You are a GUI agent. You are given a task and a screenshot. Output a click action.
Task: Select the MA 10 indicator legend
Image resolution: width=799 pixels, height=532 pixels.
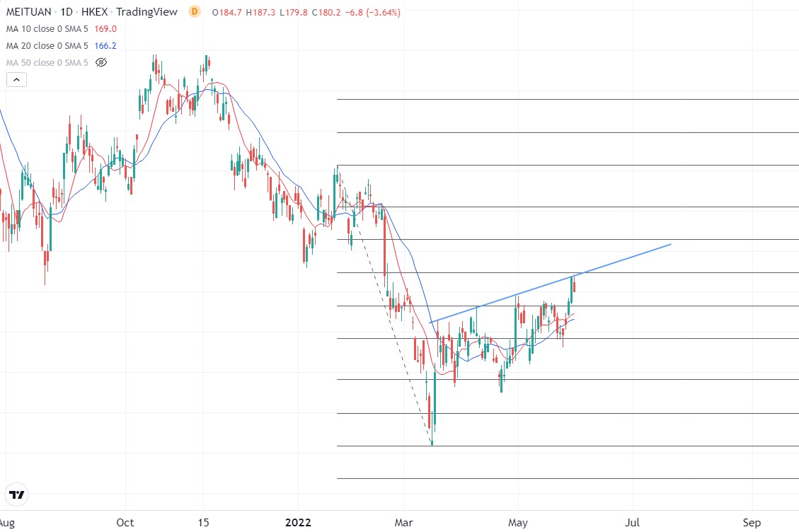[47, 29]
